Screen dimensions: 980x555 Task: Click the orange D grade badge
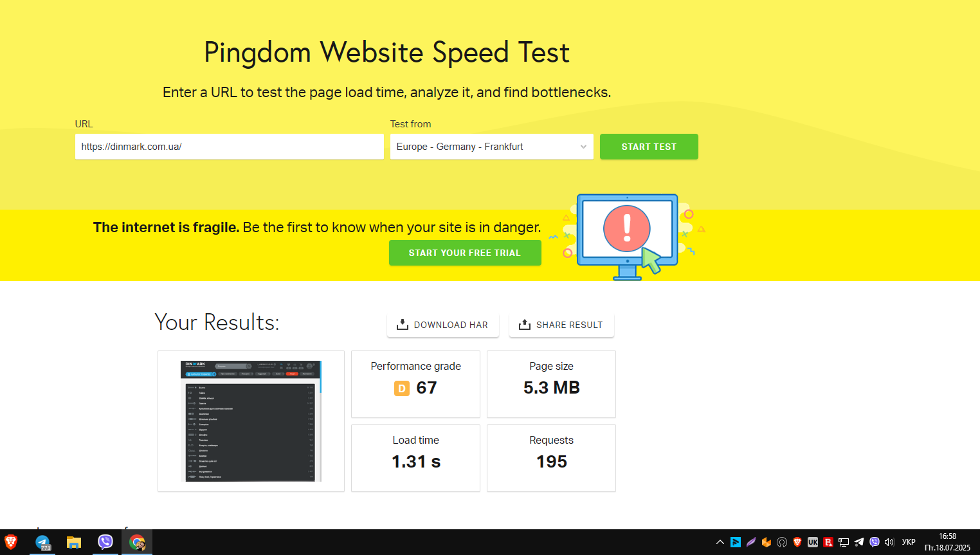(x=402, y=388)
